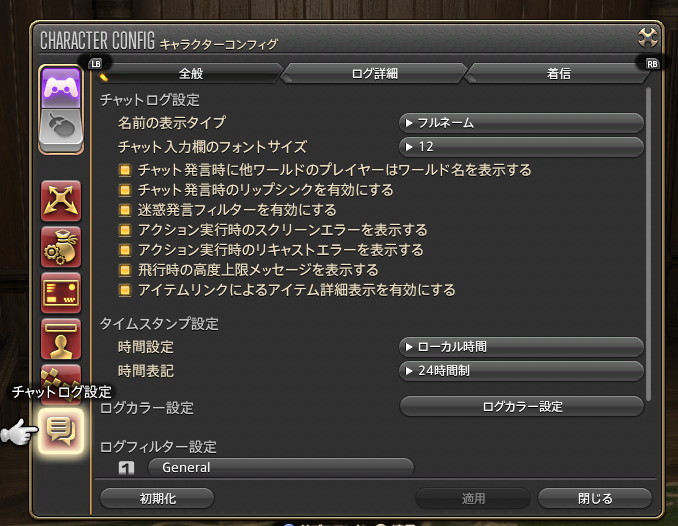Open the checkered hotbar settings icon

click(x=61, y=375)
